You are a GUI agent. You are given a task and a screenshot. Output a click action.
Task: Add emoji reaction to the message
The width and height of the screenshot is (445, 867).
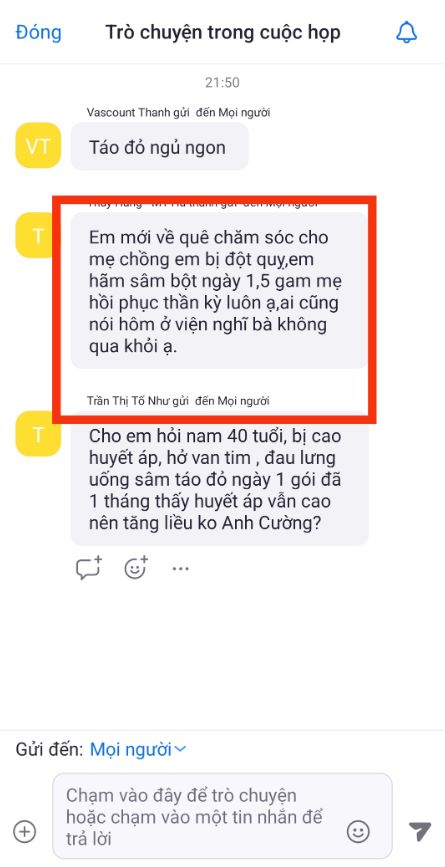point(136,567)
